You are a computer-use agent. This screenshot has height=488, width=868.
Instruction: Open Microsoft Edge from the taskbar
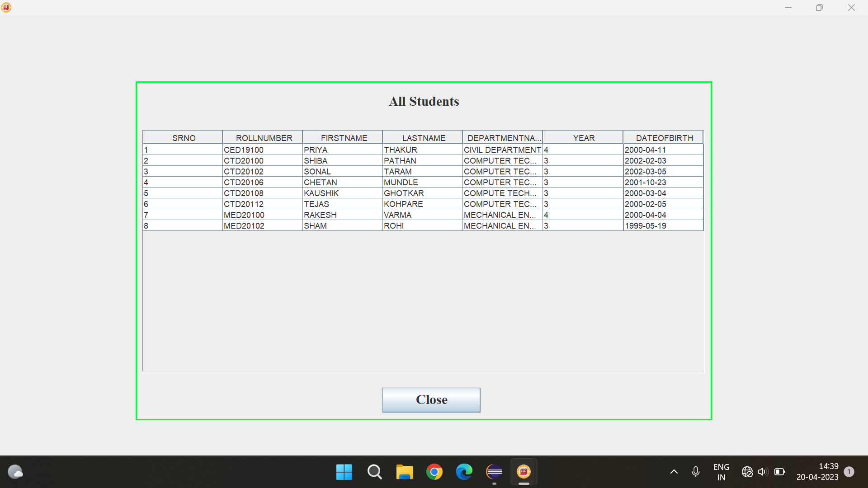coord(464,472)
